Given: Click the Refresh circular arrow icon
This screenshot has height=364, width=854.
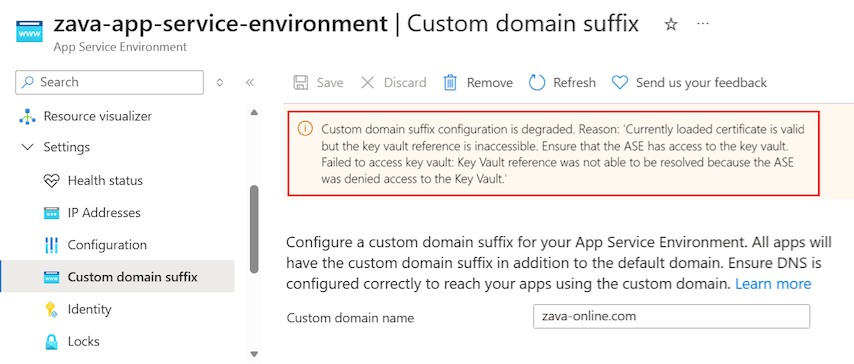Looking at the screenshot, I should pos(537,82).
